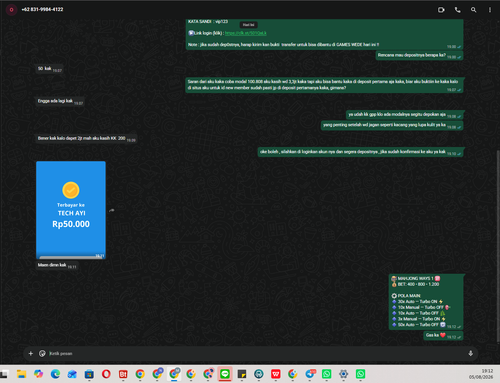Select the 'Rencana mau depositnya berapa ka?' message
This screenshot has width=500, height=383.
click(419, 55)
